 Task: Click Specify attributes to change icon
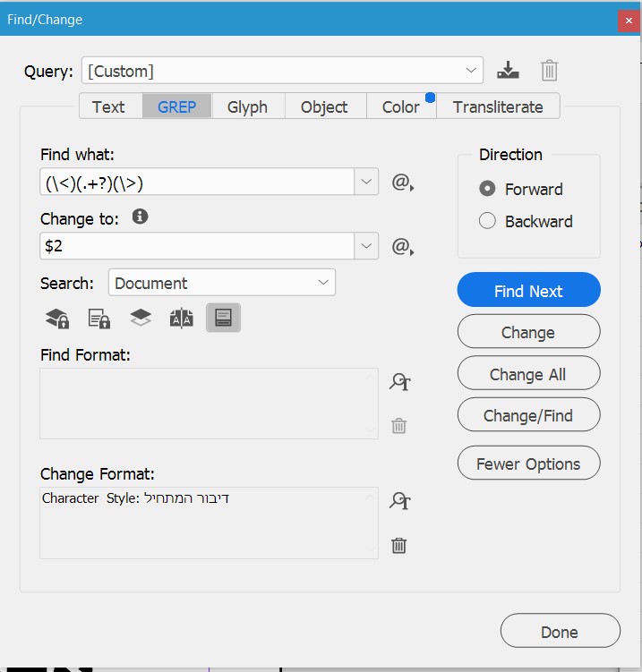(x=399, y=501)
